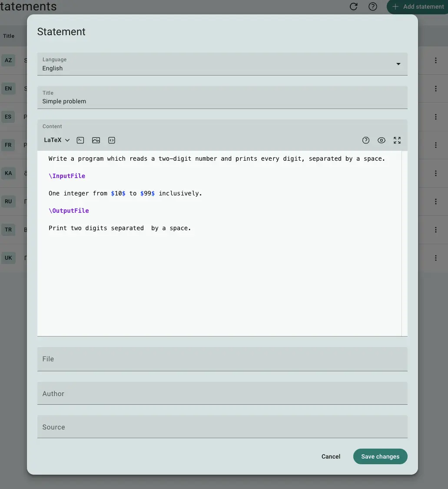Refresh the statements list
448x489 pixels.
(x=353, y=7)
